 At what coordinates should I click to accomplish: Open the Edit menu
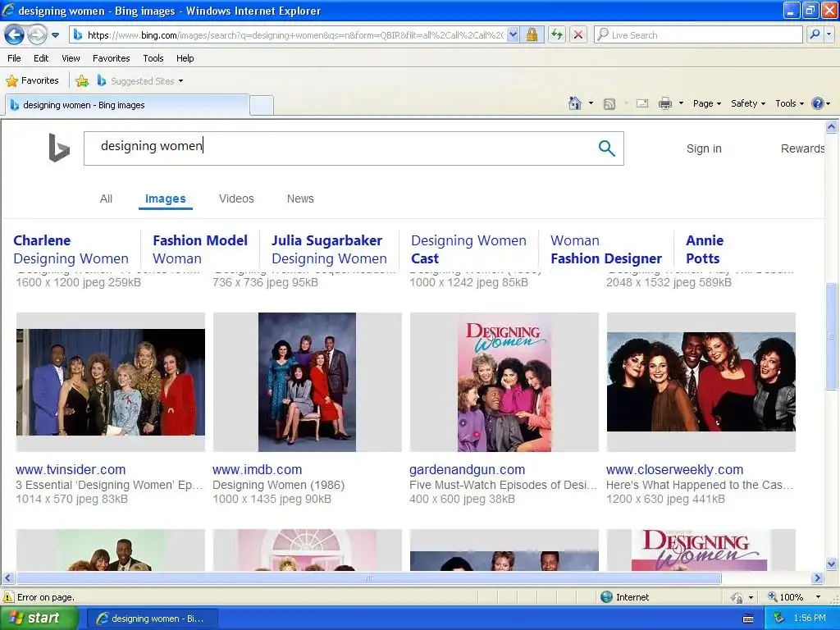tap(41, 58)
